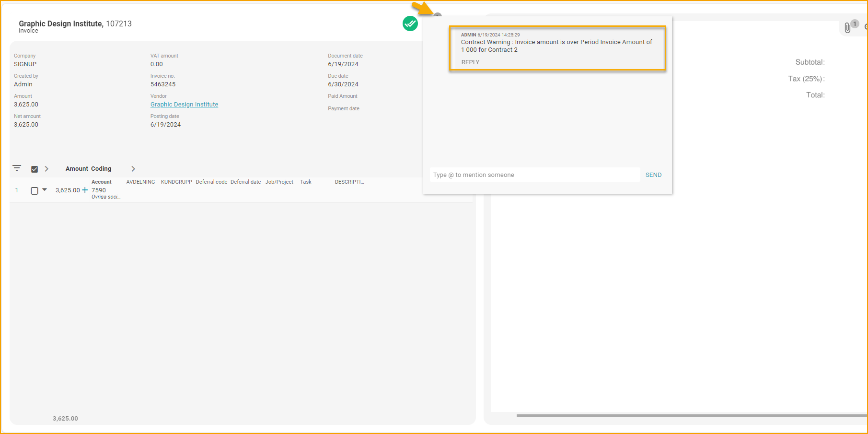Click the SEND button
Screen dimensions: 868x434
653,175
